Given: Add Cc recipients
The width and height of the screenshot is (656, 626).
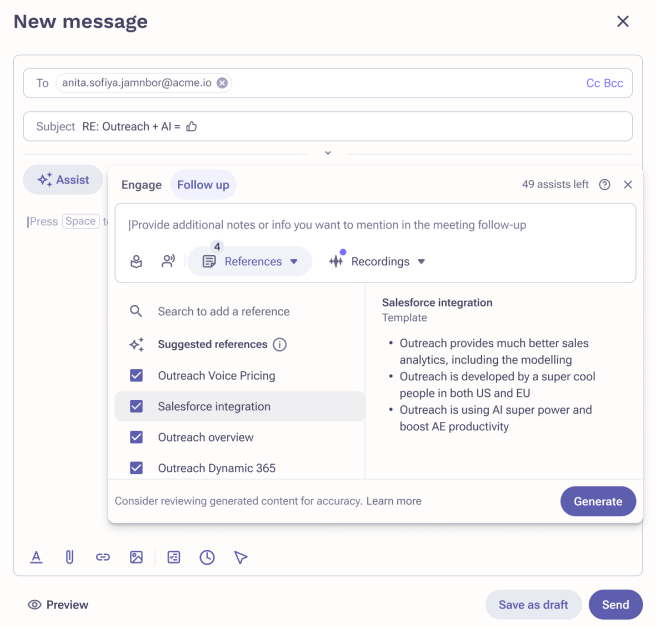Looking at the screenshot, I should click(593, 83).
